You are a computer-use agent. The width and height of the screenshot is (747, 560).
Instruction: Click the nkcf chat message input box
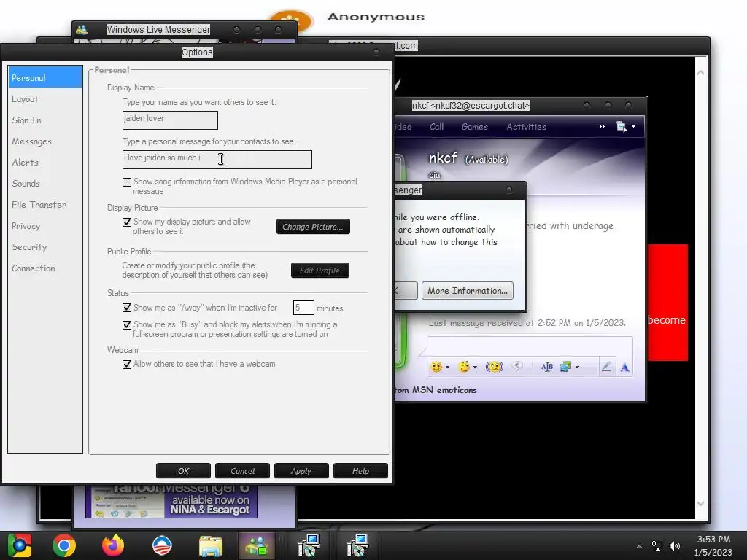tap(530, 345)
